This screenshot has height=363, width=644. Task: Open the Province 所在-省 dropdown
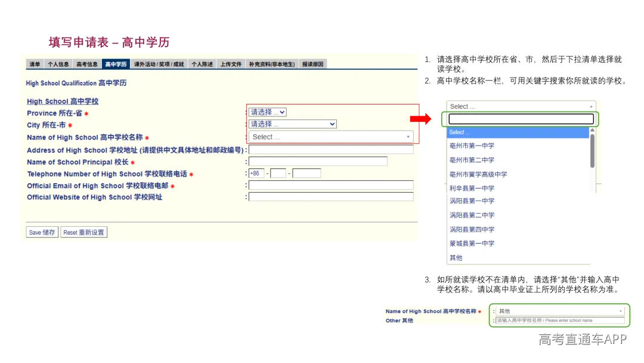click(x=267, y=112)
